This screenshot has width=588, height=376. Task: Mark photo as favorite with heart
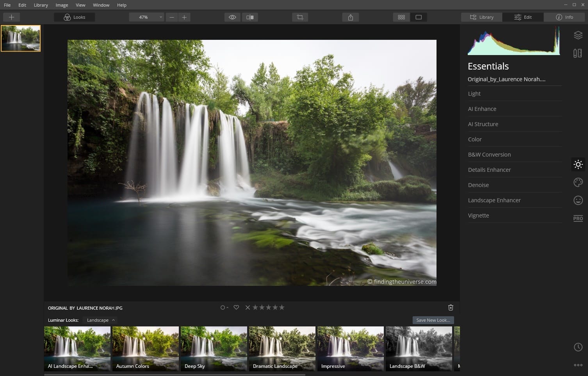(236, 308)
